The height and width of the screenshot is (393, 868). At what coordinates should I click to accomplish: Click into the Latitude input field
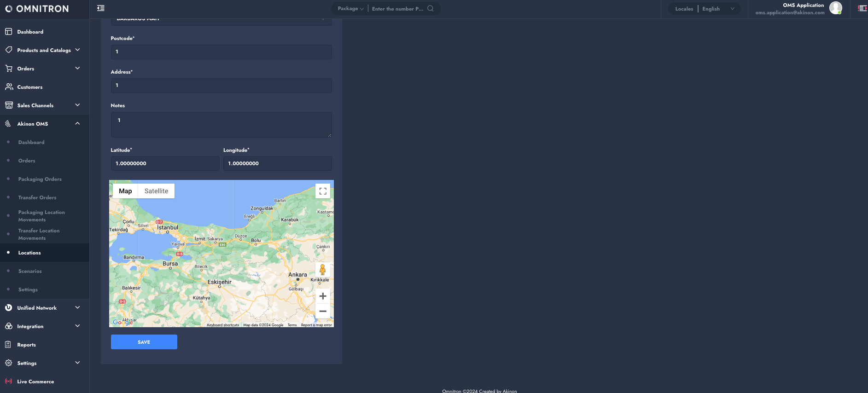coord(165,163)
